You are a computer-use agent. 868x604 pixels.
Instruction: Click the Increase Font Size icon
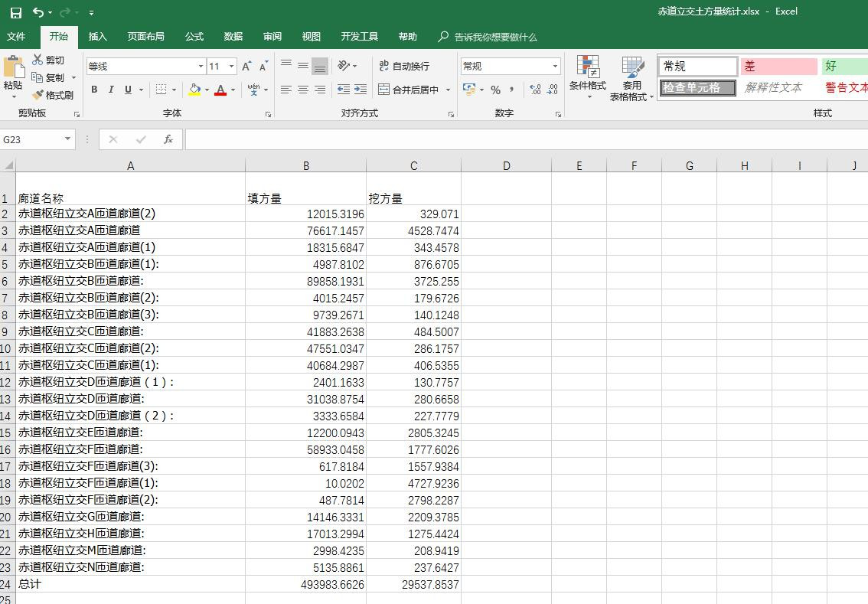(247, 67)
